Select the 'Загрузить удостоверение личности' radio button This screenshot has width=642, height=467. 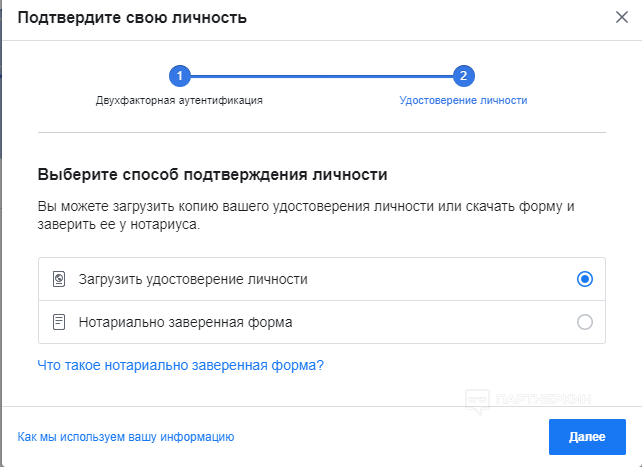pos(585,279)
